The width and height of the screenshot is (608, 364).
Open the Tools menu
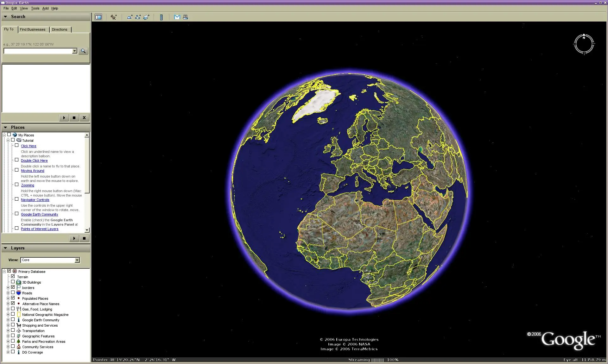coord(35,8)
